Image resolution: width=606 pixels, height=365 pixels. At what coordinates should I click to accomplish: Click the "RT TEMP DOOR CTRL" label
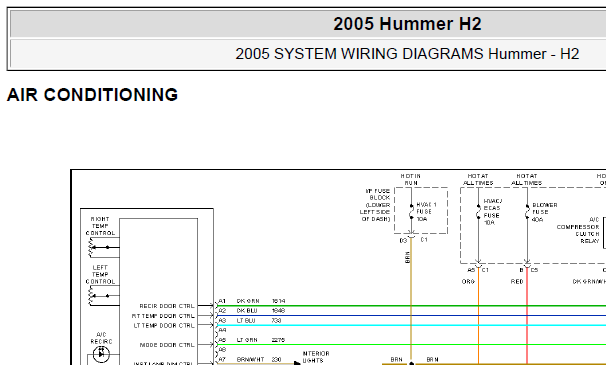[163, 316]
